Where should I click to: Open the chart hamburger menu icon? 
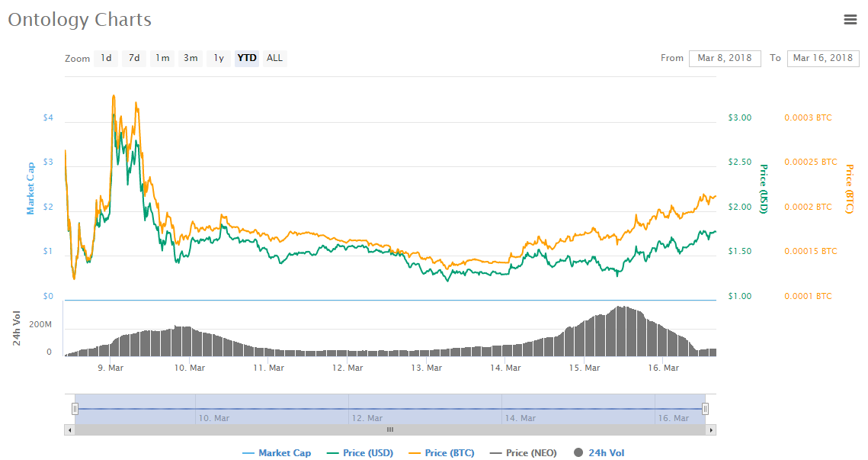[x=850, y=20]
